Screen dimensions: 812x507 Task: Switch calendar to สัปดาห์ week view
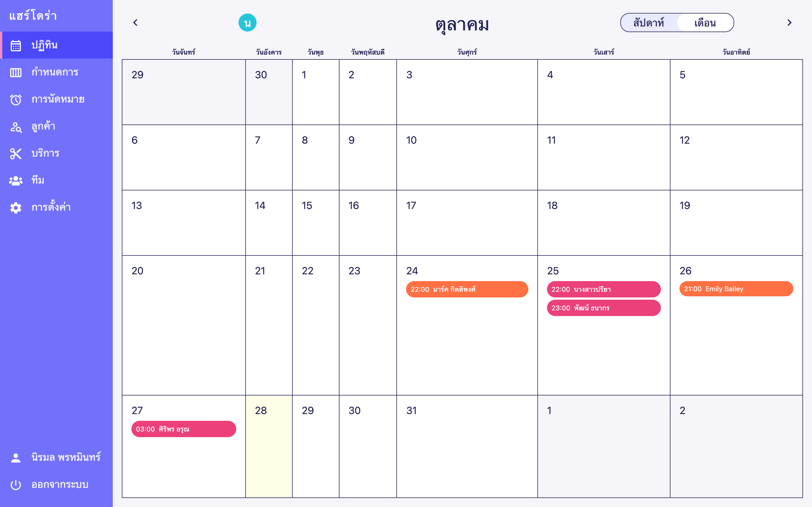(648, 23)
